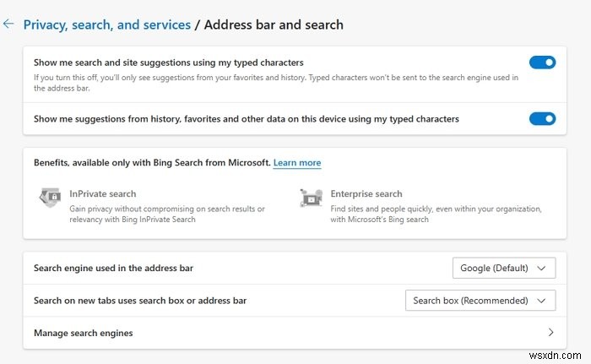Click the Enterprise search icon
591x364 pixels.
point(312,198)
